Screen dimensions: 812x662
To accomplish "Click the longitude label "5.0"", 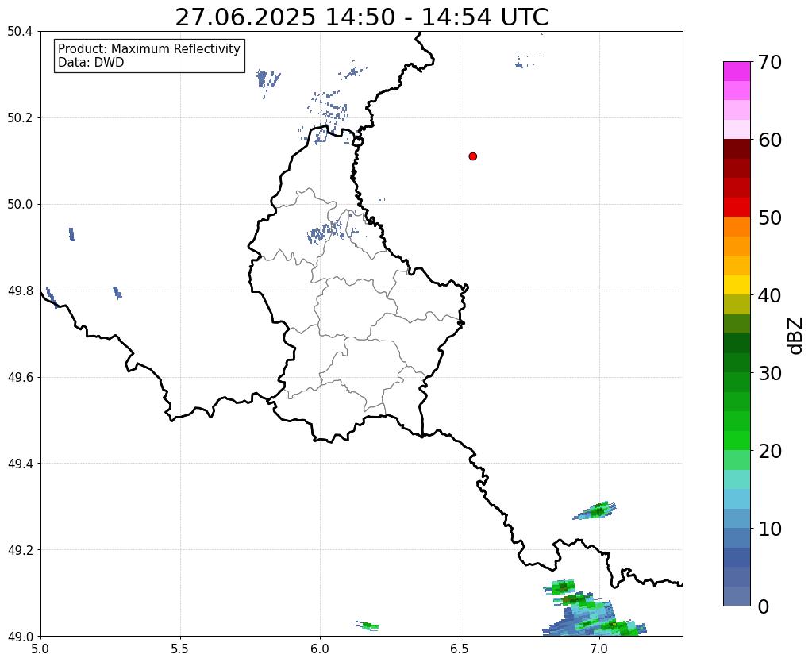I will click(x=40, y=649).
